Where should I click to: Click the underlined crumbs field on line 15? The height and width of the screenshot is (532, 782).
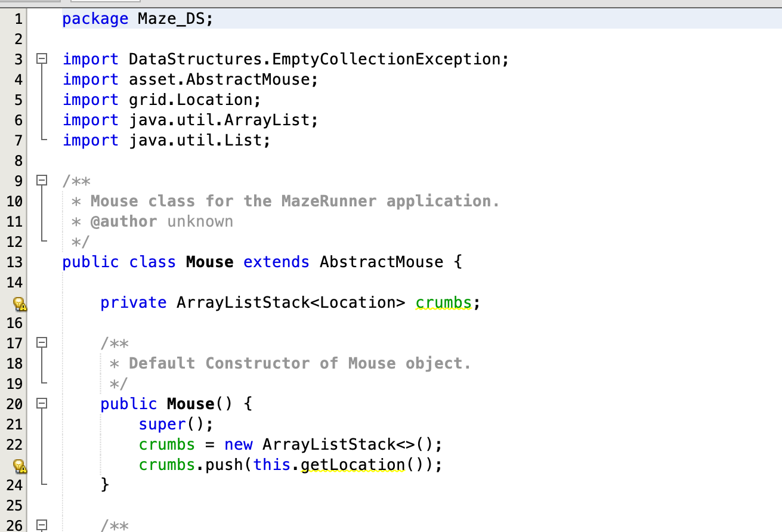(444, 302)
